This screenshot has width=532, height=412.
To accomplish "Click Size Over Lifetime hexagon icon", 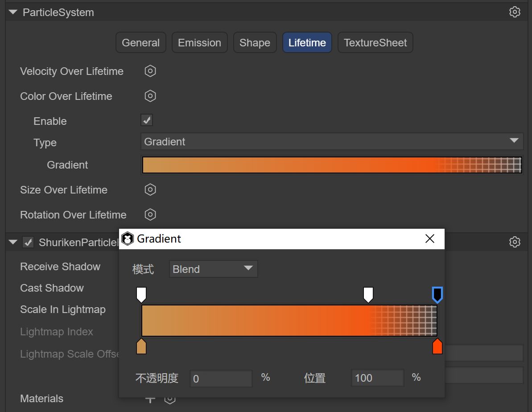I will (150, 190).
